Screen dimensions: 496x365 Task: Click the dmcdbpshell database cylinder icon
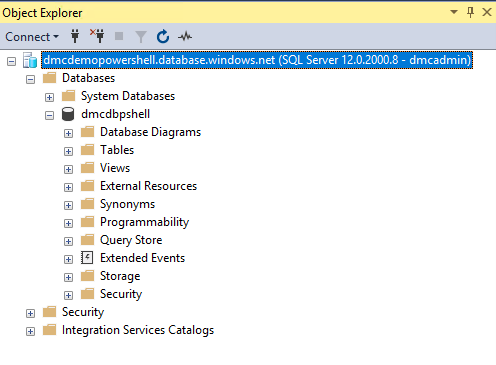pos(68,114)
